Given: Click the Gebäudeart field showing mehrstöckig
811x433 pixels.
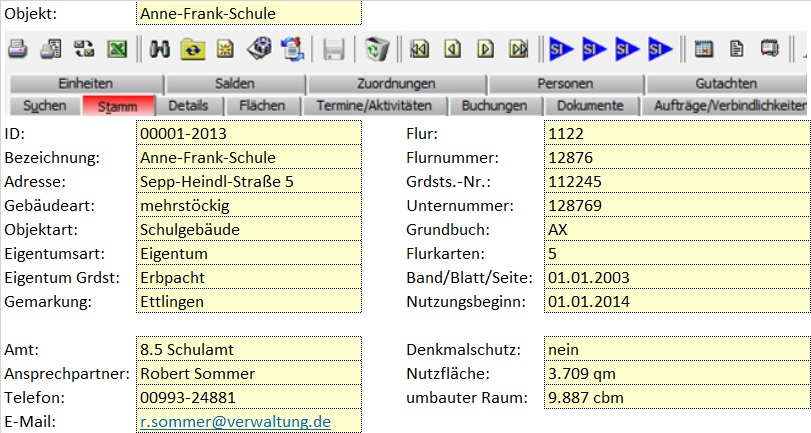Looking at the screenshot, I should click(x=248, y=206).
